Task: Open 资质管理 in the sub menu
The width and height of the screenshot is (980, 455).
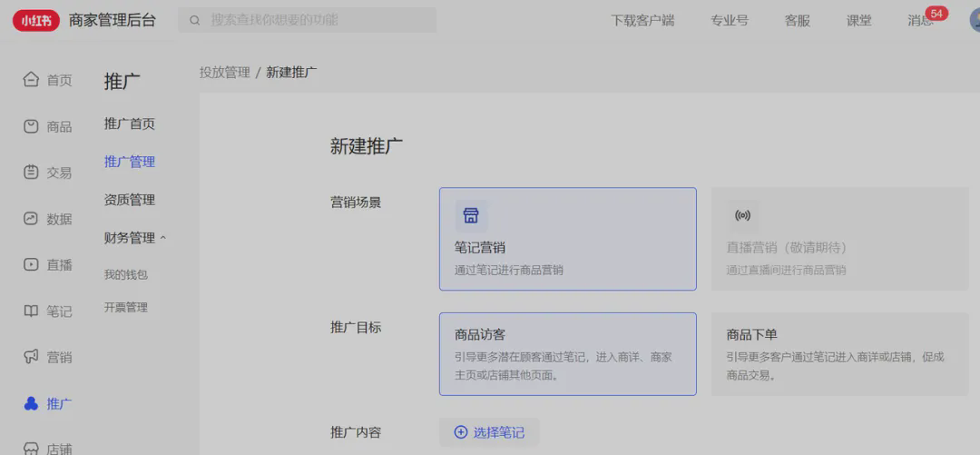Action: [130, 200]
